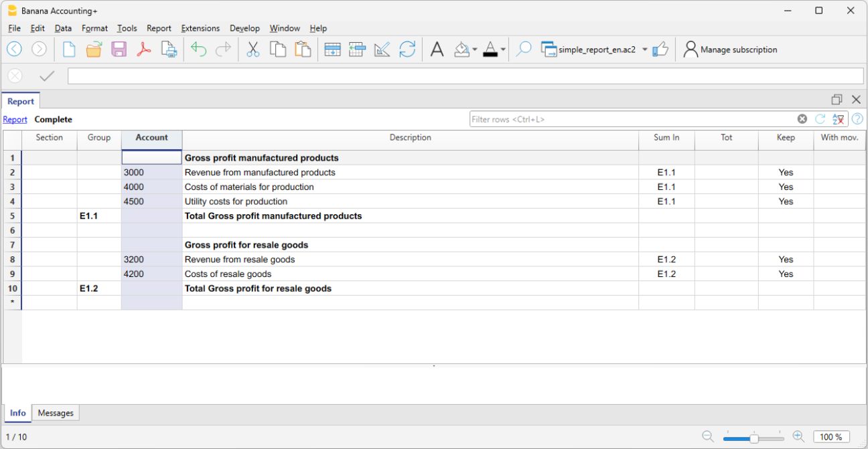Click inside the filter rows field

[603, 118]
